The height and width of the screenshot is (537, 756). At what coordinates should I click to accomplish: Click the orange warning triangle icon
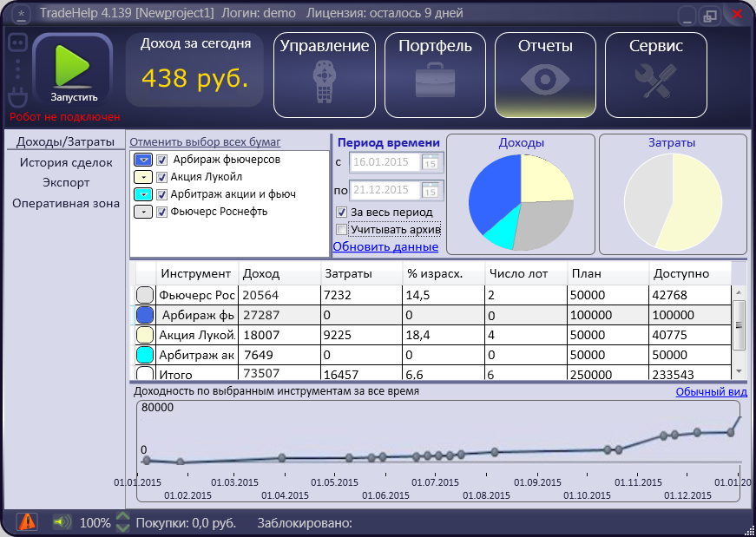coord(28,521)
